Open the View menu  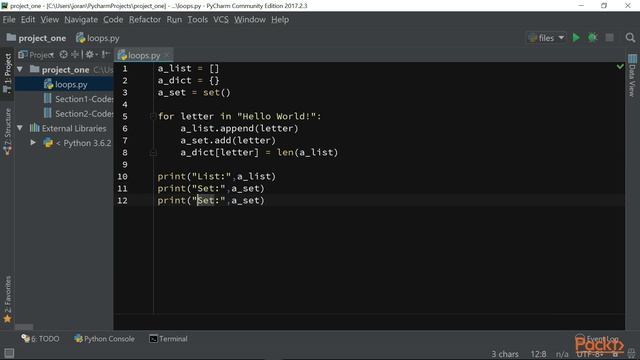tap(49, 20)
